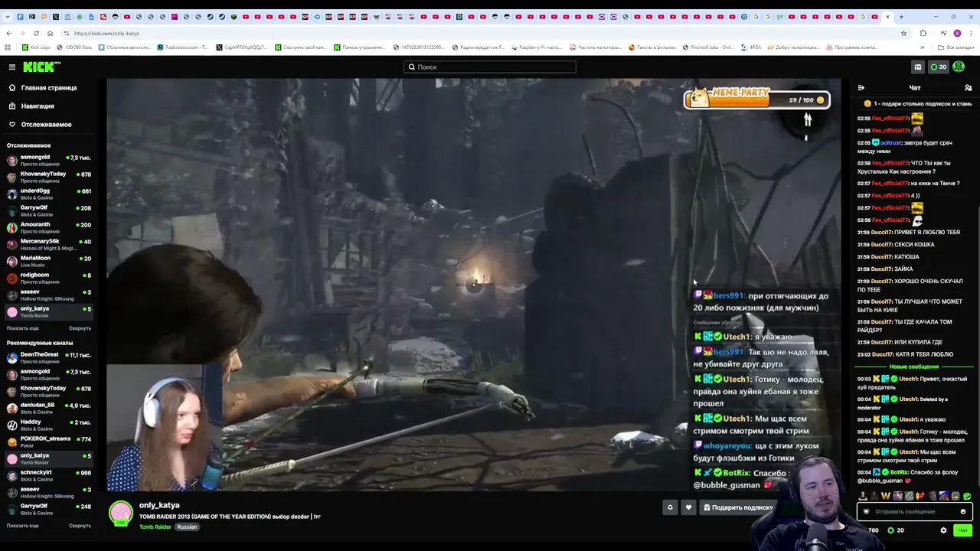Screen dimensions: 980x551
Task: Open Главная страница in sidebar
Action: tap(49, 88)
